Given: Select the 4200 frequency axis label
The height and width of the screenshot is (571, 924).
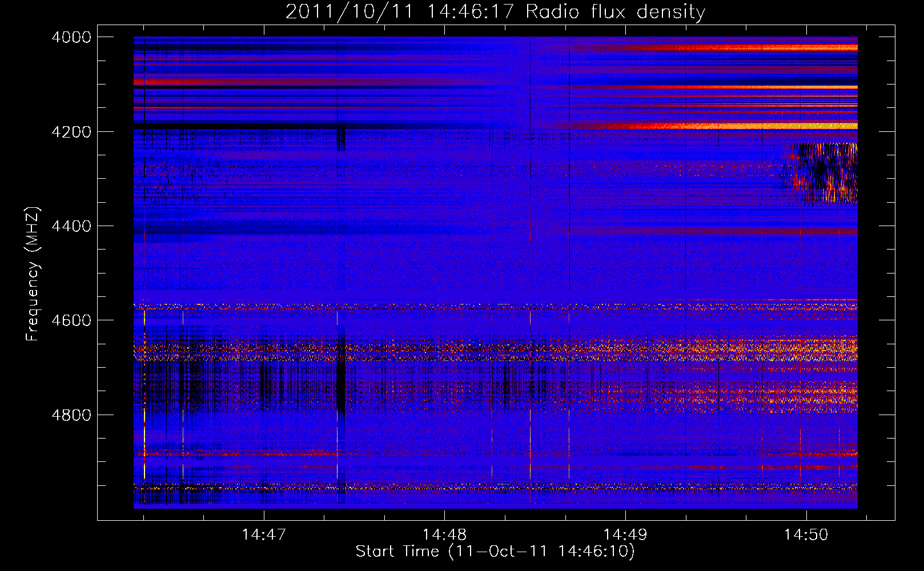Looking at the screenshot, I should pos(71,132).
